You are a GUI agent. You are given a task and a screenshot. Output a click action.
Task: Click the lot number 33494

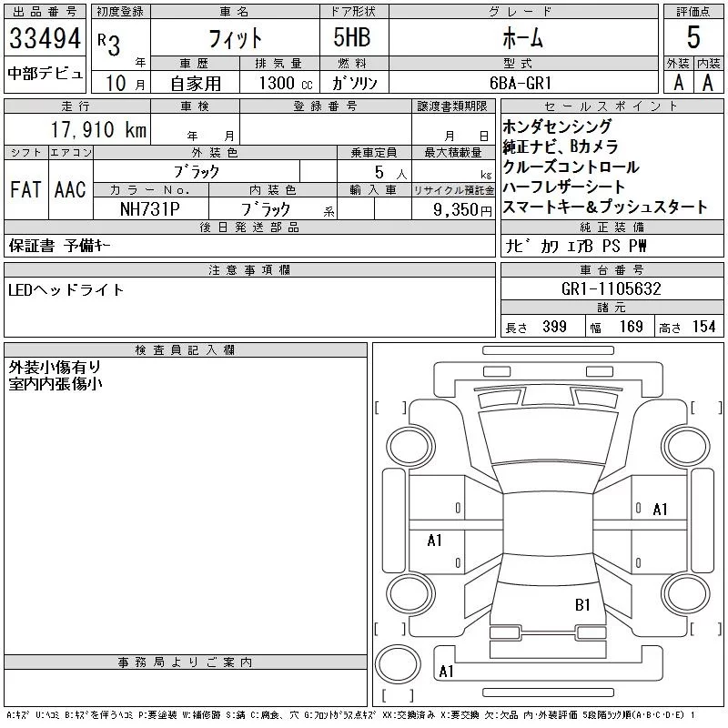click(45, 38)
